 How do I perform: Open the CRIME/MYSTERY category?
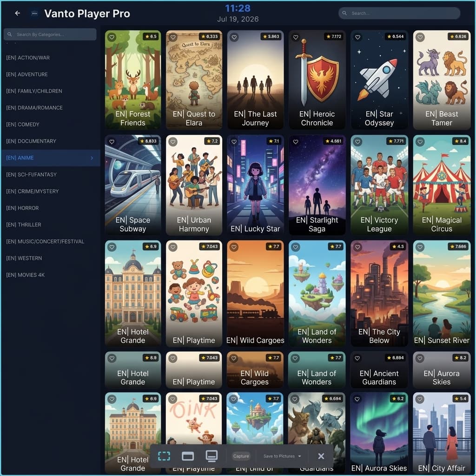click(51, 191)
